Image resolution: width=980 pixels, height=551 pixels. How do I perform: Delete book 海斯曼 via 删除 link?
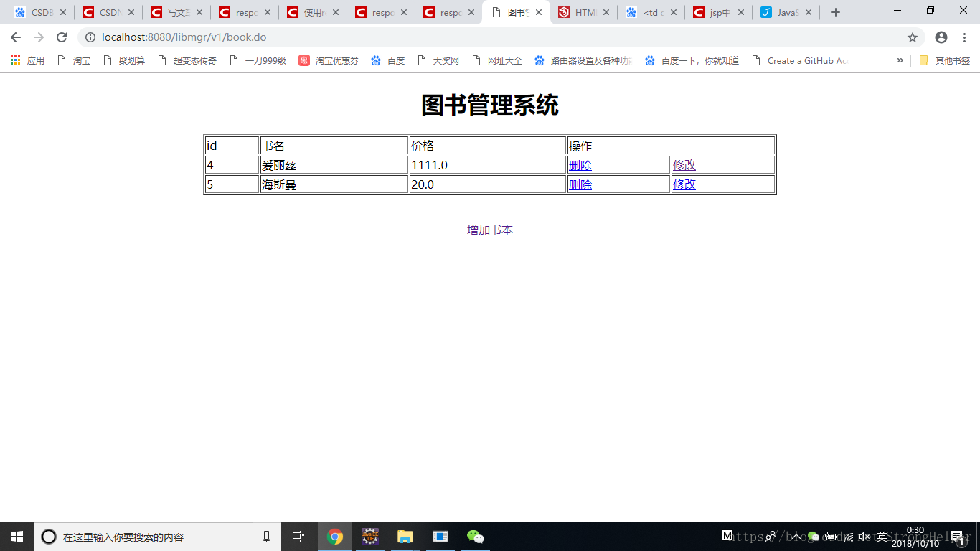click(580, 184)
